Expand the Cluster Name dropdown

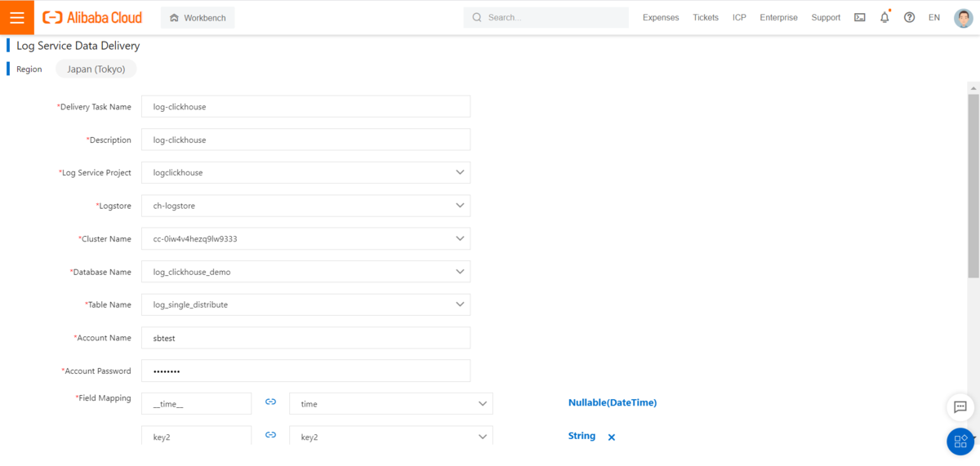306,239
